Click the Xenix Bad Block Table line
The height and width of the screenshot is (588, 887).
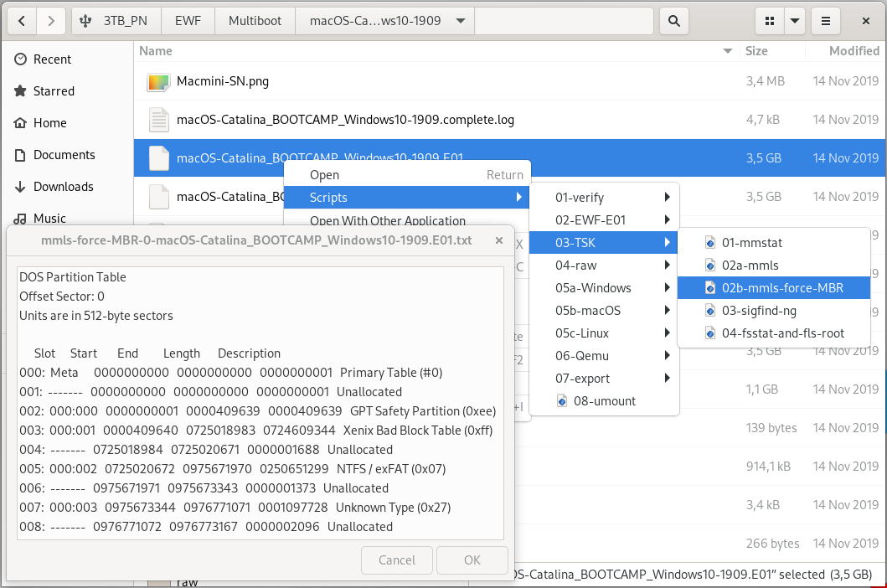click(x=255, y=431)
